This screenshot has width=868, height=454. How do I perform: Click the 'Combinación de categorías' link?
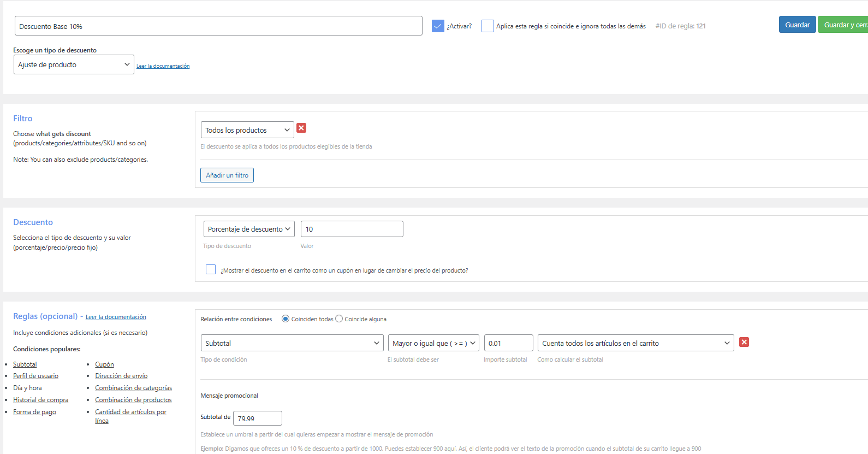[133, 388]
